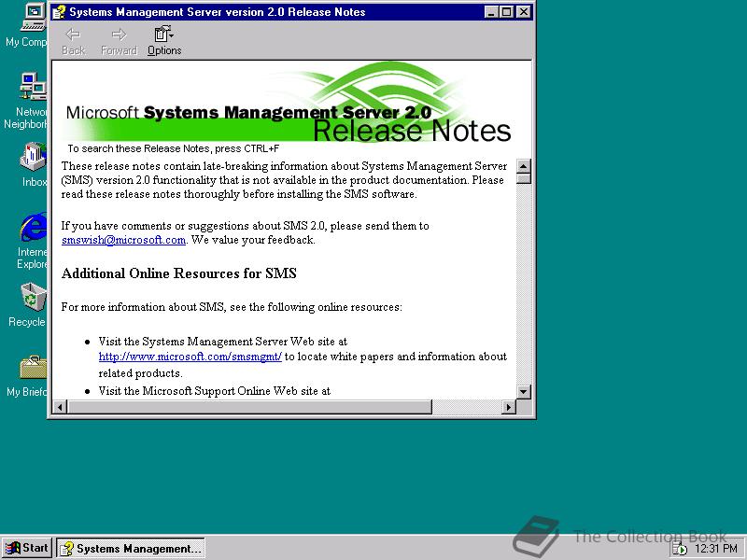Image resolution: width=747 pixels, height=560 pixels.
Task: Click the 'Additional Online Resources for SMS' heading
Action: click(179, 273)
